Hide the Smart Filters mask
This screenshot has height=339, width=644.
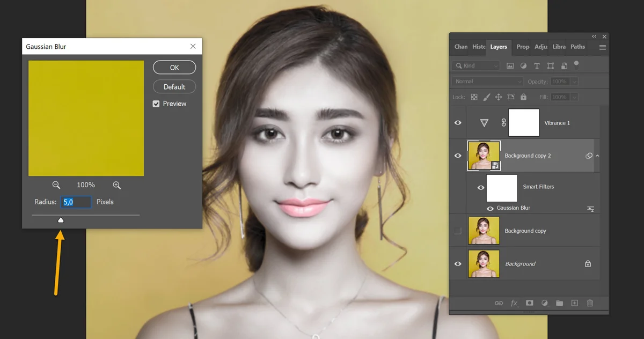(481, 188)
